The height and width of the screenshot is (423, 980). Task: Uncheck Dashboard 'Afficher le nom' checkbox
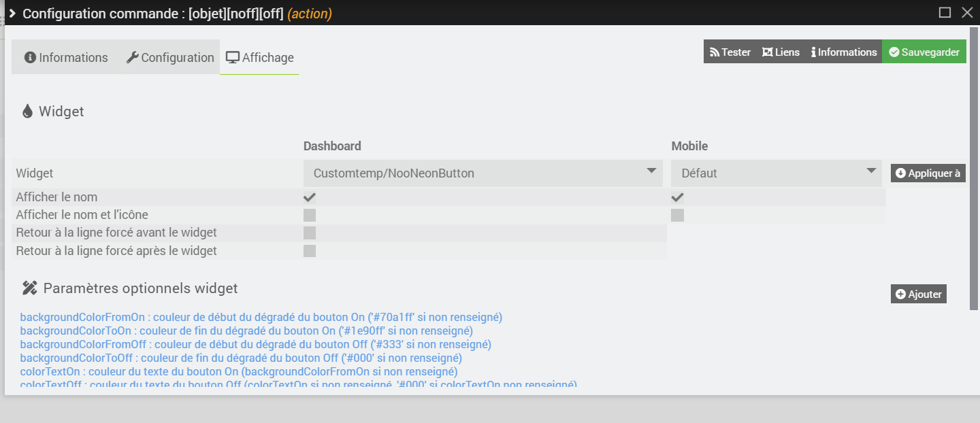click(310, 197)
